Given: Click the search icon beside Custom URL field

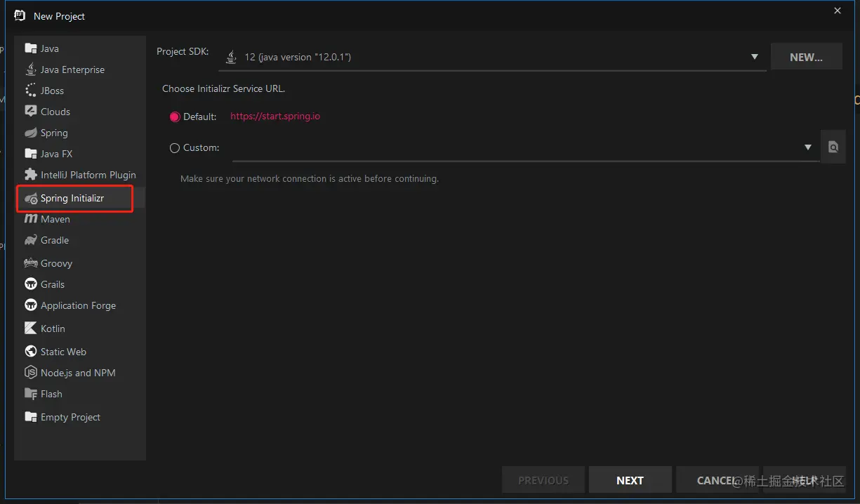Looking at the screenshot, I should click(x=833, y=147).
